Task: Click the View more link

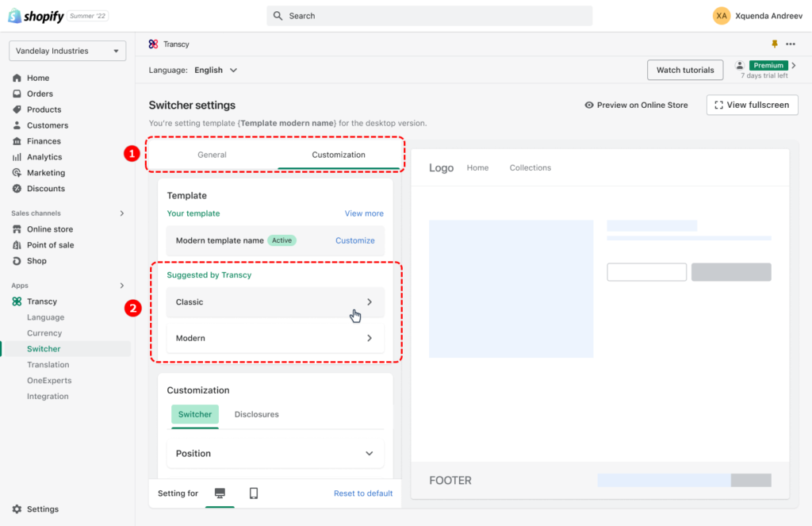Action: (364, 213)
